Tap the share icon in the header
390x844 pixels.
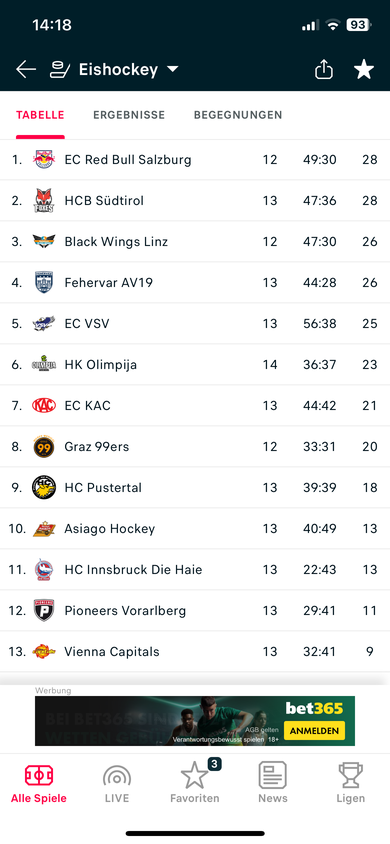point(324,69)
